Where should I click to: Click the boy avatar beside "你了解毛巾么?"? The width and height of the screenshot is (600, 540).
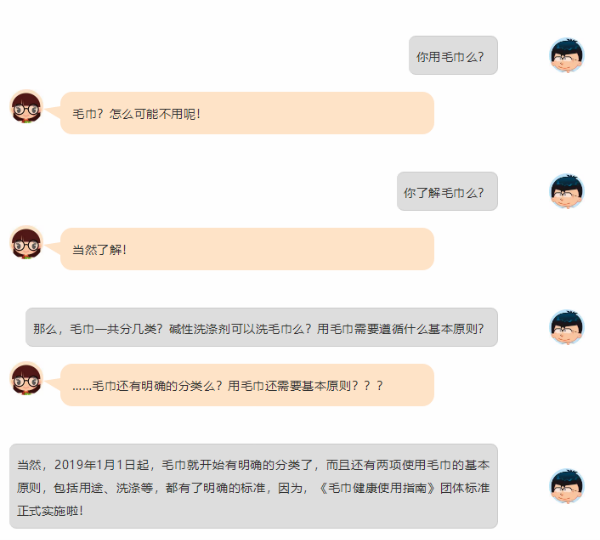click(567, 191)
